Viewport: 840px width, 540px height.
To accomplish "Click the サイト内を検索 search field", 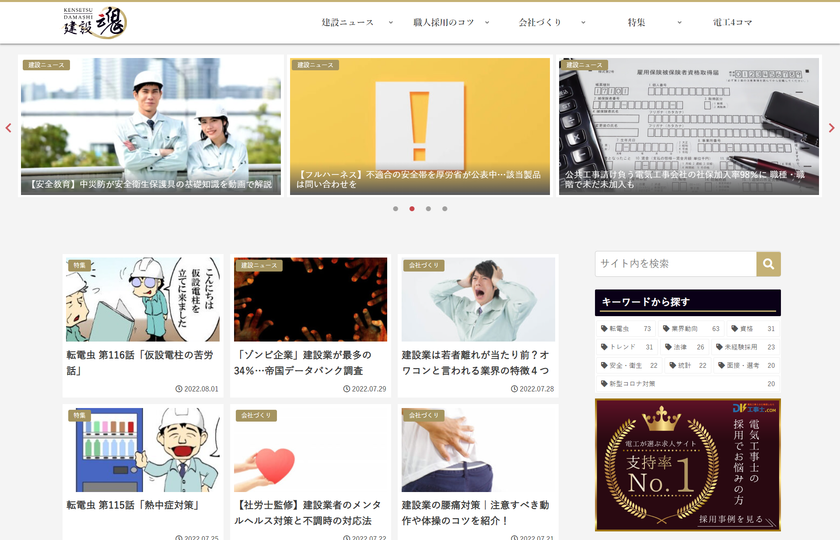I will (x=676, y=264).
